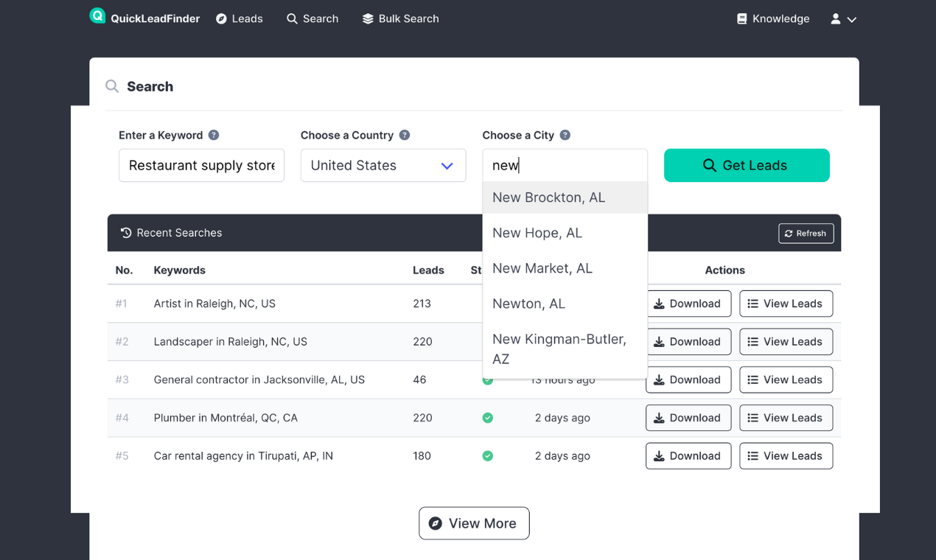Download Plumber in Montréal leads
The image size is (936, 560).
(x=688, y=418)
